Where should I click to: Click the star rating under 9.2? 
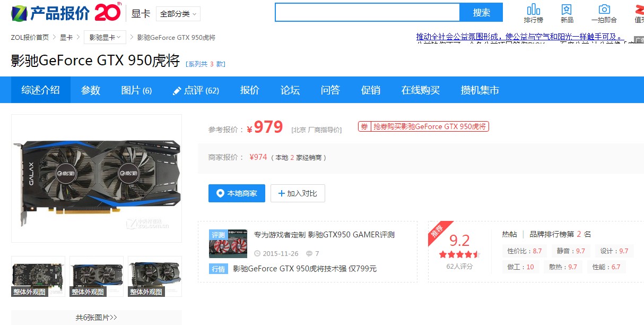(459, 254)
